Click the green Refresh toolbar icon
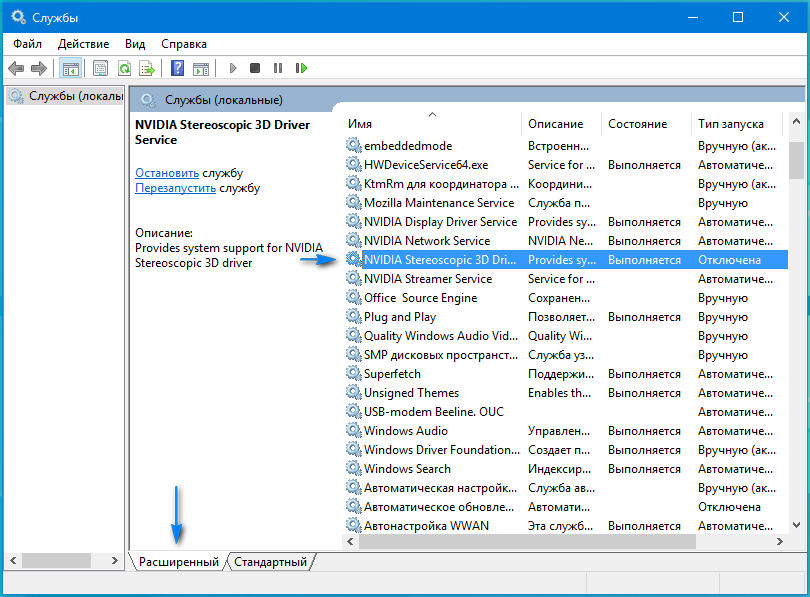 (124, 68)
